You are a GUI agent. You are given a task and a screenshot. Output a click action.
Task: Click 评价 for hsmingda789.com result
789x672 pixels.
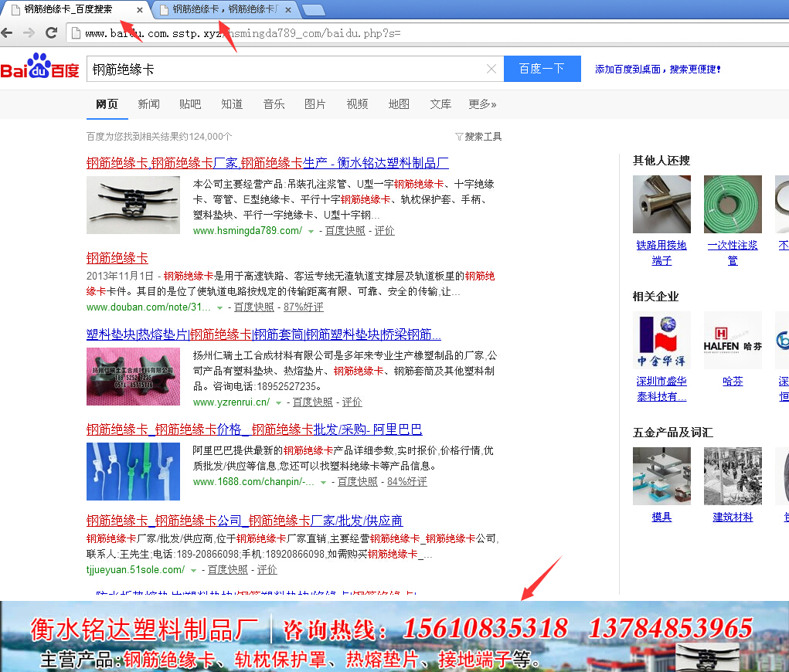click(x=384, y=230)
